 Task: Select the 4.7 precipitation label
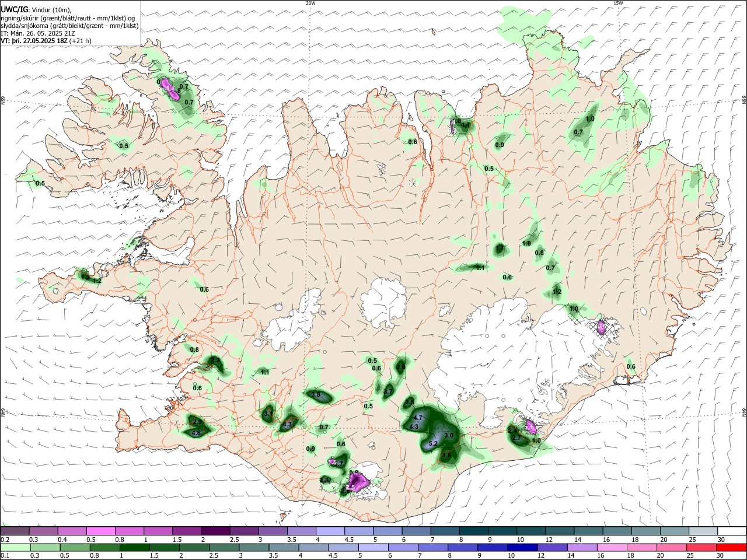418,418
